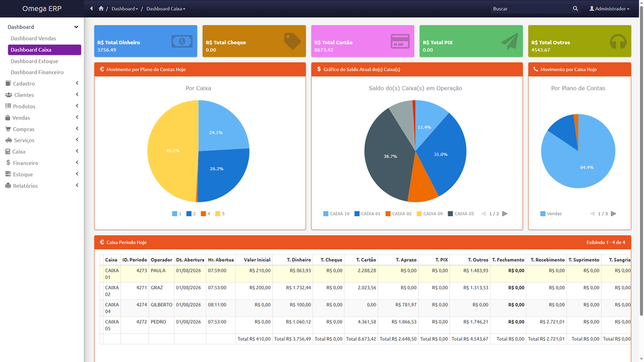Go to previous legend page in Plano de Contas chart
Viewport: 644px width, 362px height.
tap(592, 214)
